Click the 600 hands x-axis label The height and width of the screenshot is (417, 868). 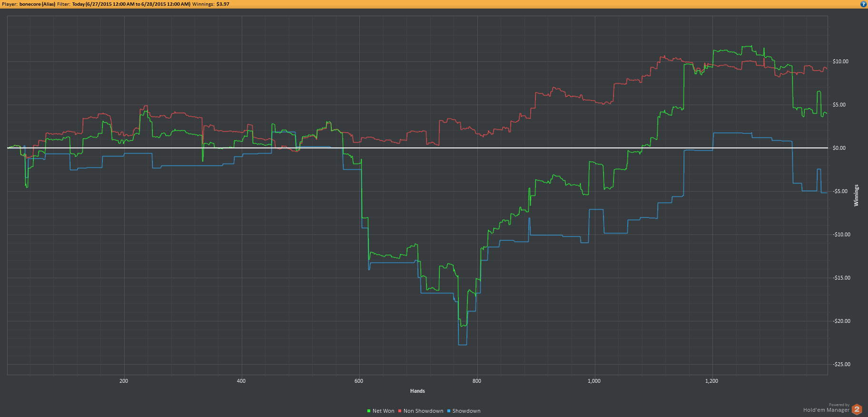[359, 381]
